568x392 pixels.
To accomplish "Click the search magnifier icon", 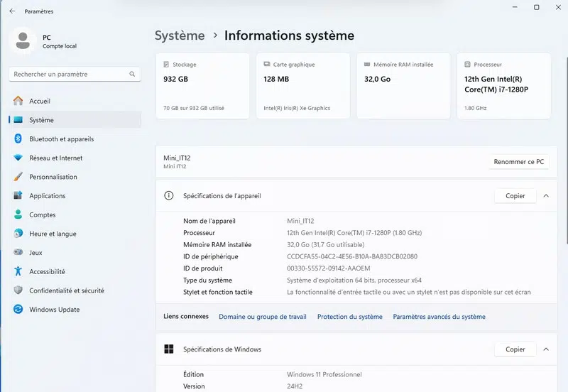I will (132, 74).
